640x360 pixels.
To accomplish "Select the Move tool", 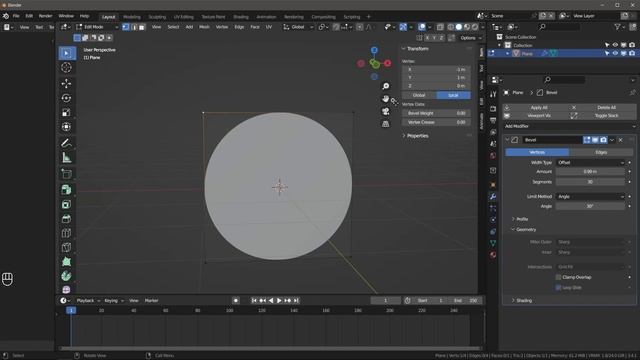I will (66, 83).
